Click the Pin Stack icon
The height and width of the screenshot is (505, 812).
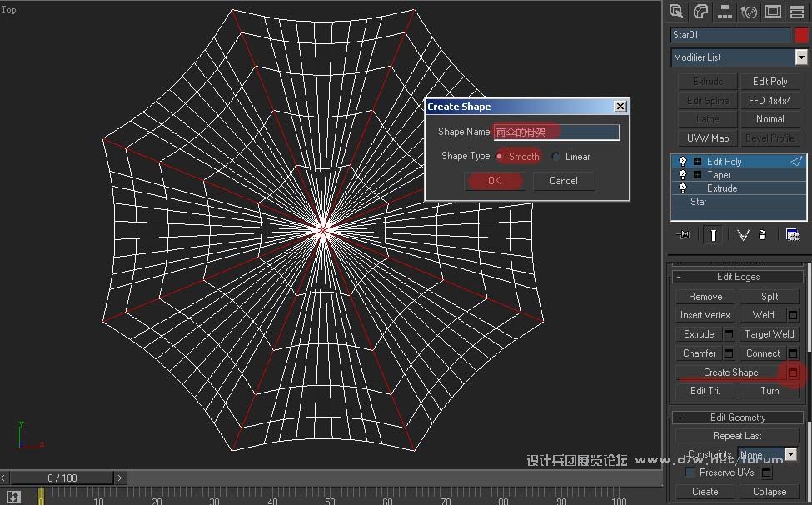point(684,235)
